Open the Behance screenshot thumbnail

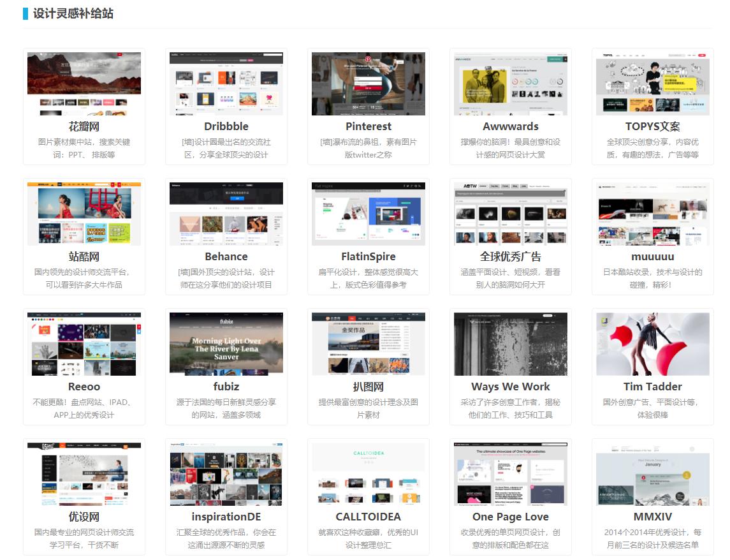(226, 214)
